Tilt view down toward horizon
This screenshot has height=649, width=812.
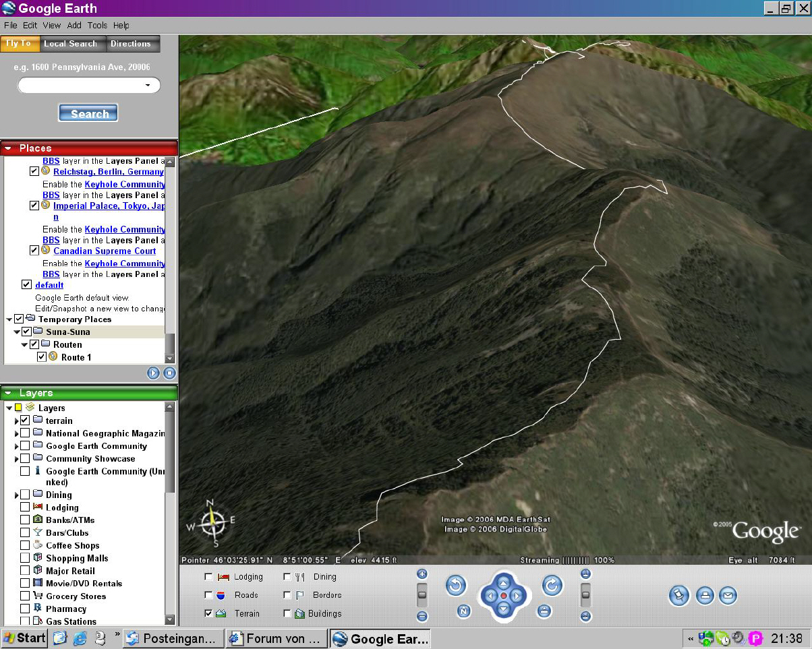coord(585,616)
